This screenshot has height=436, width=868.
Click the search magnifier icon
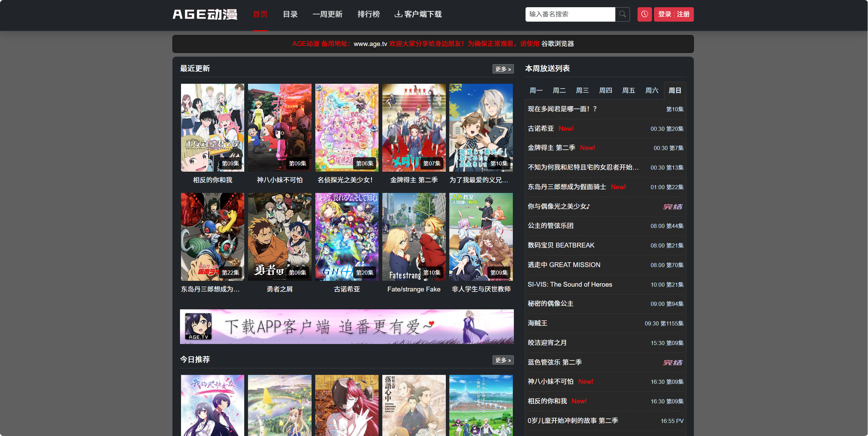[622, 14]
